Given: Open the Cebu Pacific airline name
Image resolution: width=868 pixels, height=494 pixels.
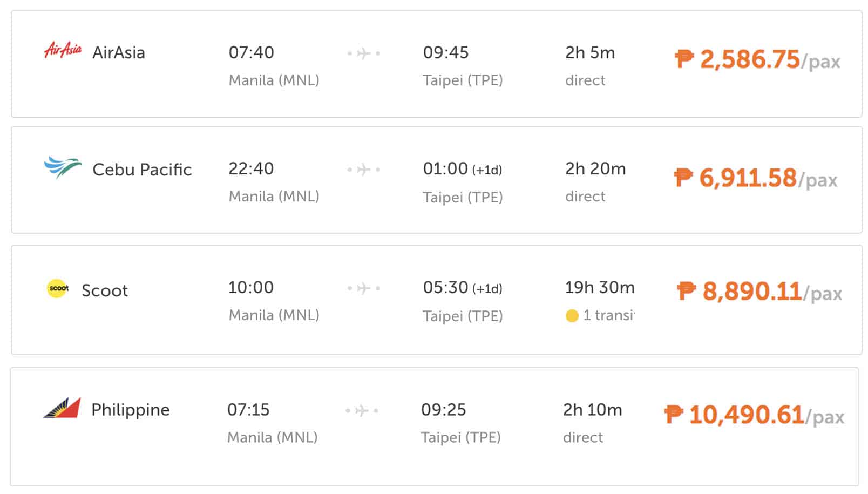Looking at the screenshot, I should tap(142, 170).
